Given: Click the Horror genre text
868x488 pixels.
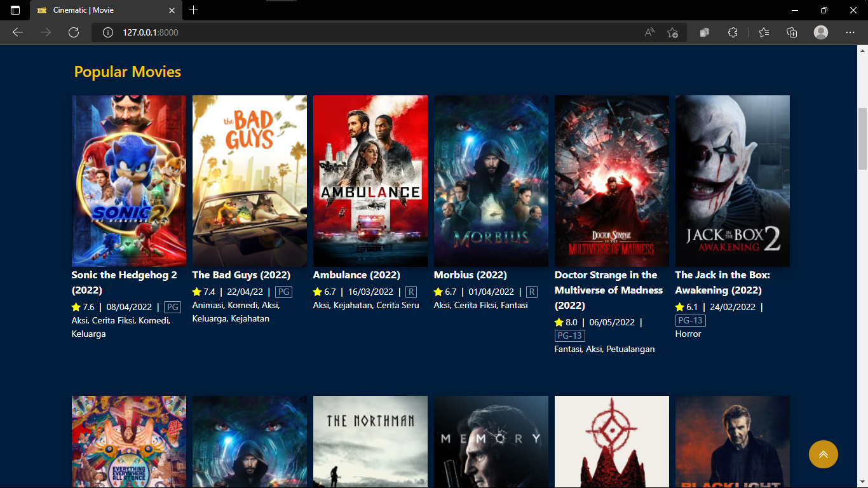Looking at the screenshot, I should click(x=688, y=334).
